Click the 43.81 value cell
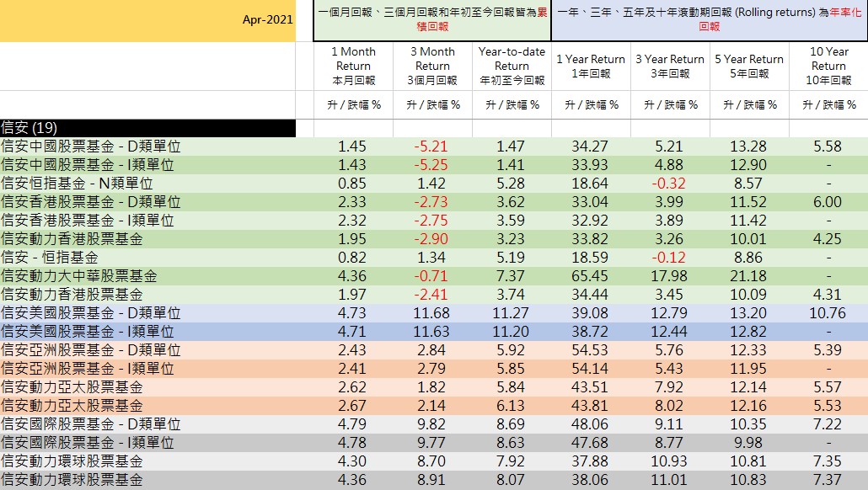This screenshot has height=490, width=868. click(590, 406)
